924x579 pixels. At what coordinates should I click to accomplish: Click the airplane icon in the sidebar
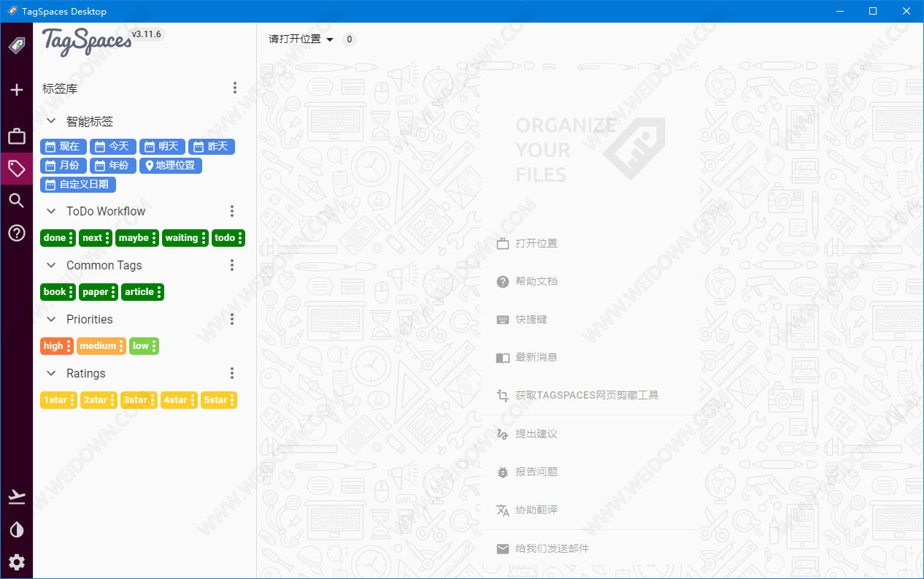(x=16, y=497)
